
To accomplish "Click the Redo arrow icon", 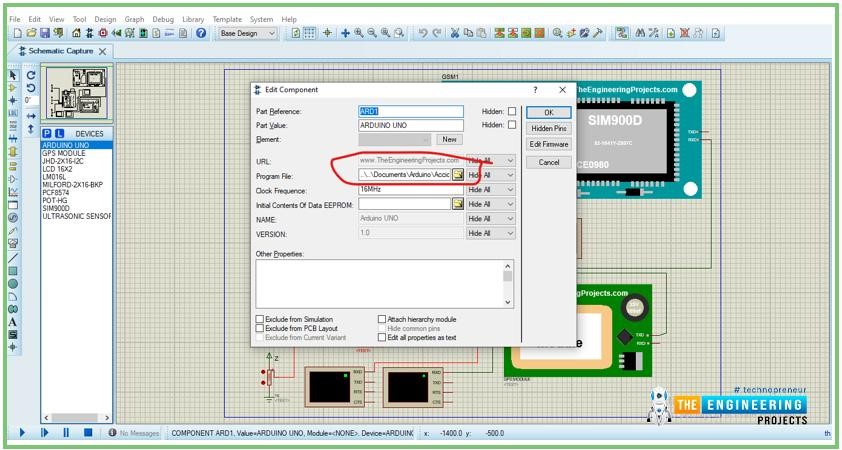I will 437,33.
